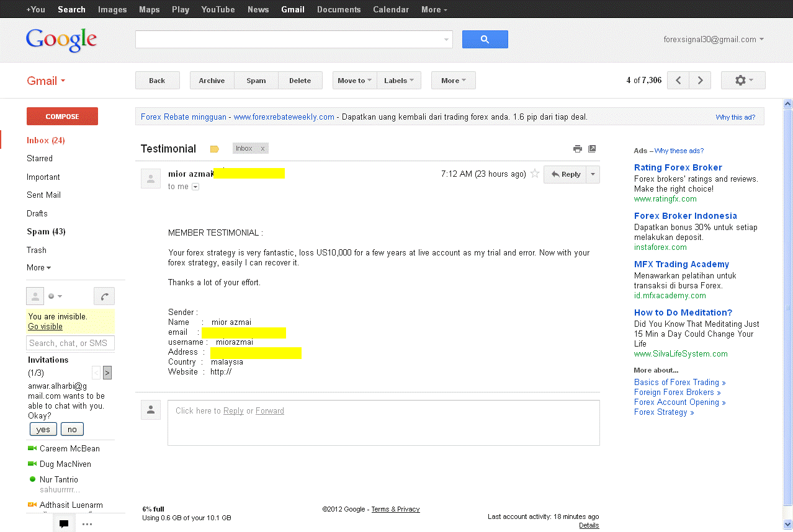The image size is (793, 532).
Task: Show previous chat invitation arrow
Action: 96,373
